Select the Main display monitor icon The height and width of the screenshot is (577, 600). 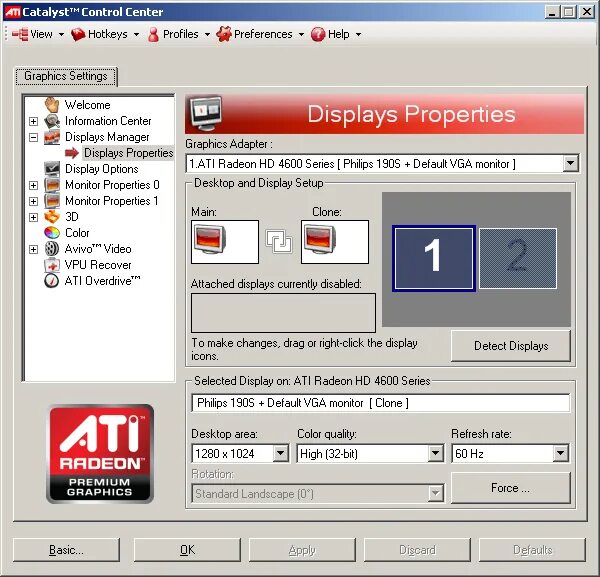coord(210,240)
